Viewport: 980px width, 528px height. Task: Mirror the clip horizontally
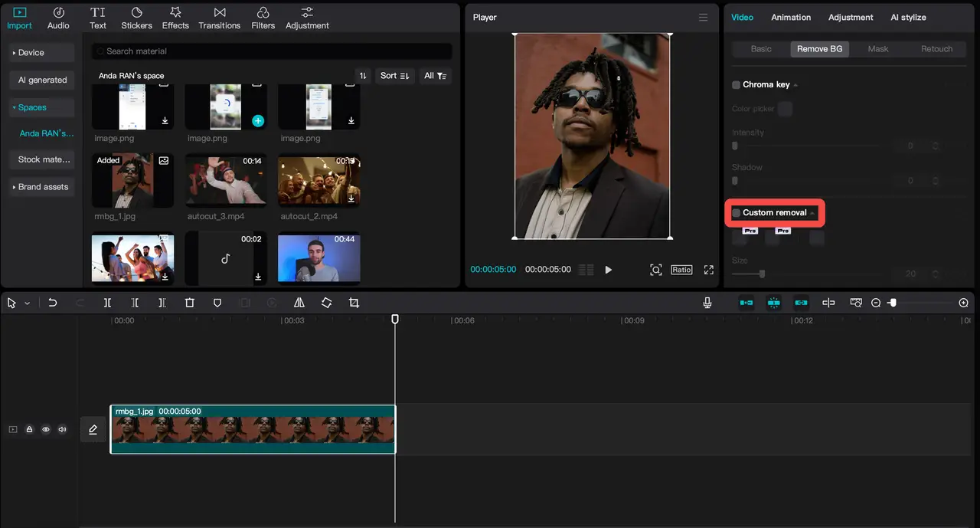(299, 303)
